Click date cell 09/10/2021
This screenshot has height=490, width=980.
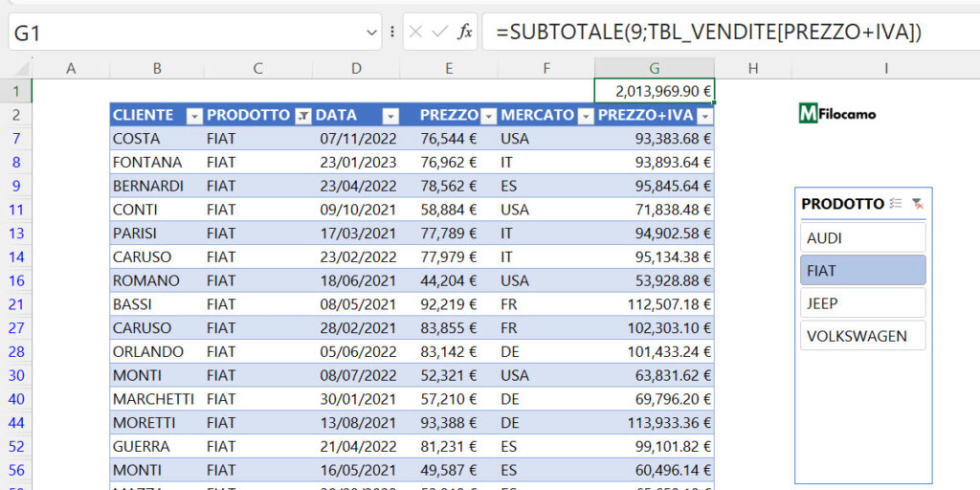click(356, 210)
